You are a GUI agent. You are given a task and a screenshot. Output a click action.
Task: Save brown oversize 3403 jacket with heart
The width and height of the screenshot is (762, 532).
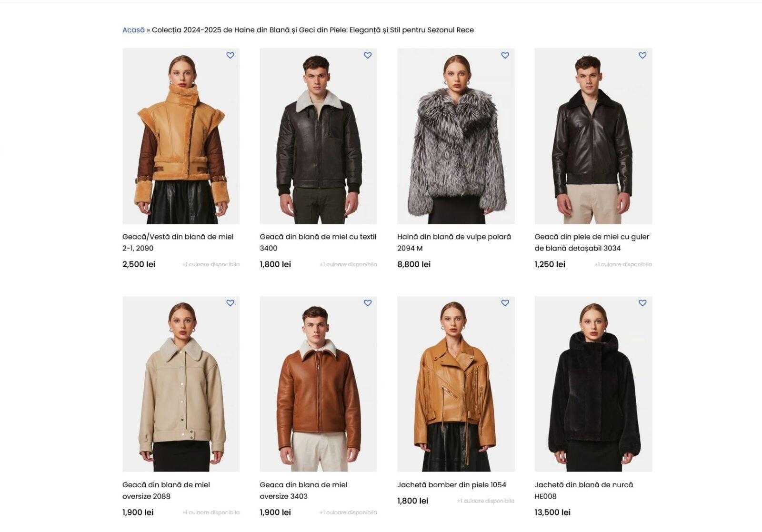click(368, 303)
